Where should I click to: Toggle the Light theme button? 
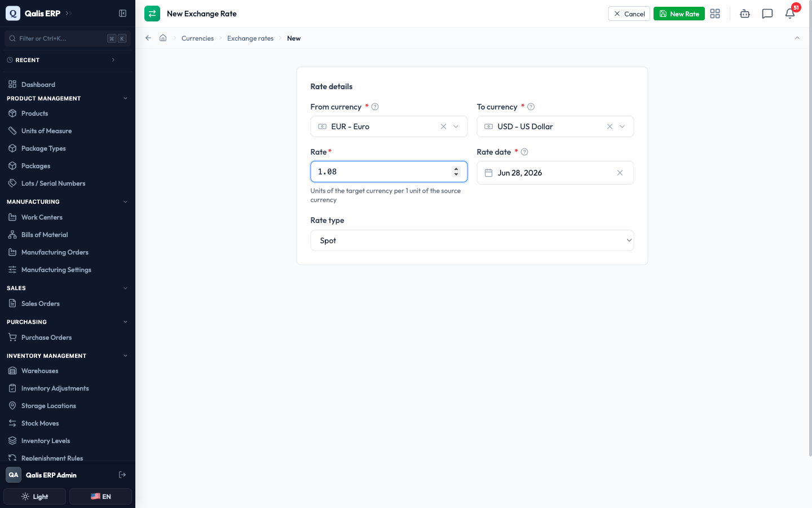pos(35,497)
